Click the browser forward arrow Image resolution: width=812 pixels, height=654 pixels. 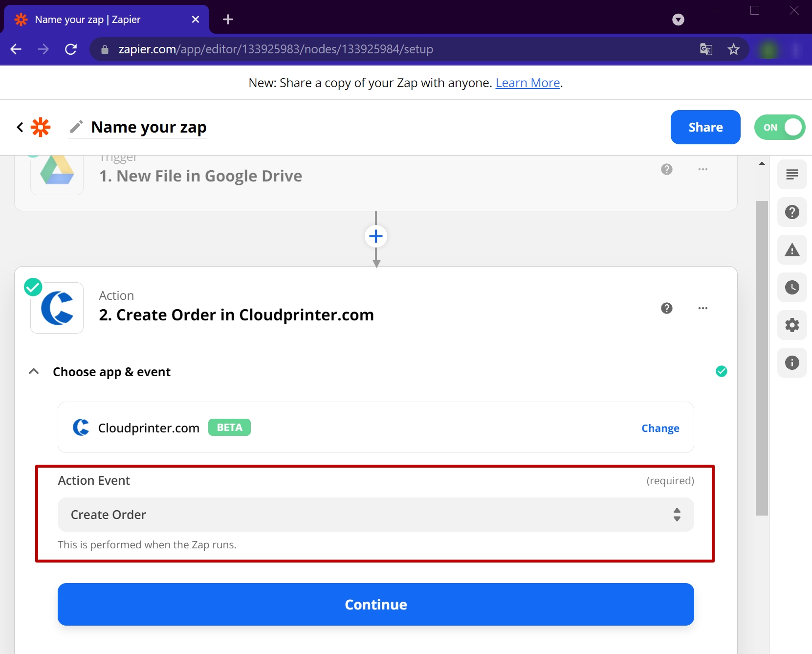coord(44,49)
